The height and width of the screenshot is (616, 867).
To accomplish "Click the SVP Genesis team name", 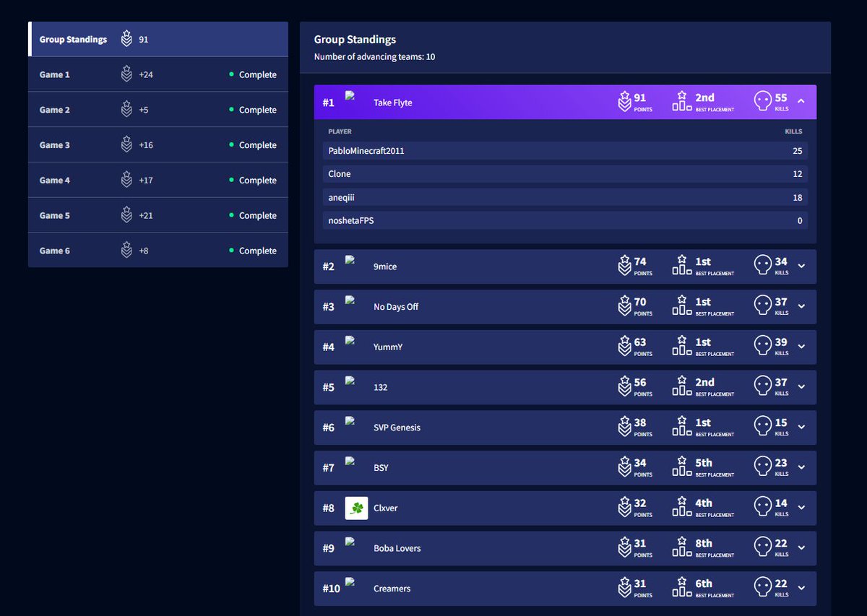I will pyautogui.click(x=397, y=428).
